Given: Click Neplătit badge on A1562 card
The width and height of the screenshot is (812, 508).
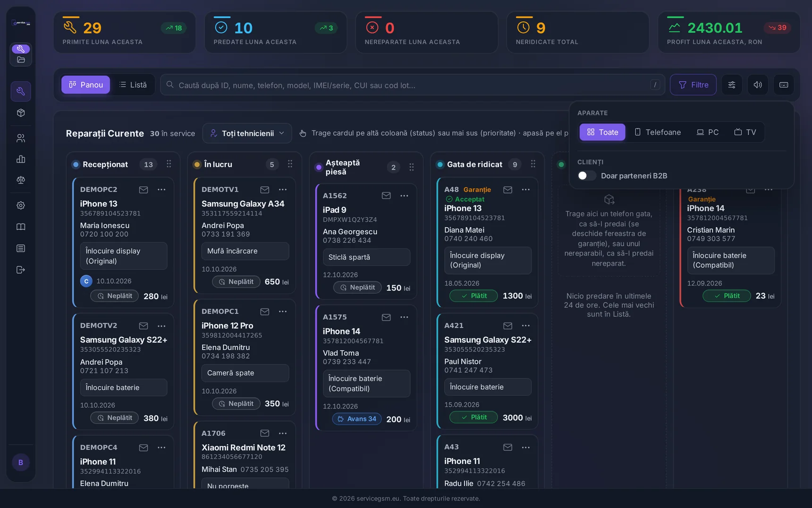Looking at the screenshot, I should (357, 287).
